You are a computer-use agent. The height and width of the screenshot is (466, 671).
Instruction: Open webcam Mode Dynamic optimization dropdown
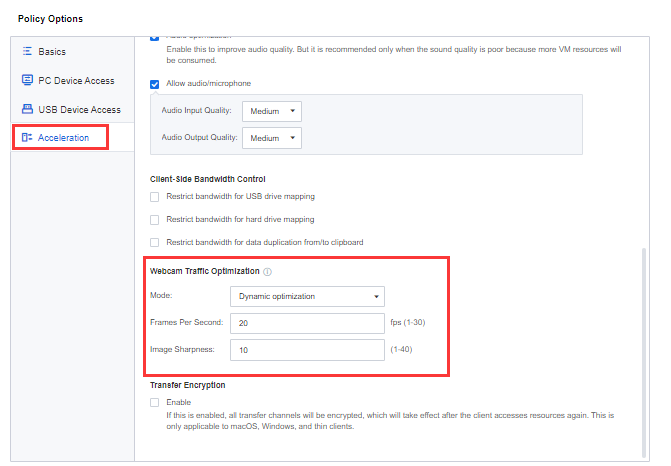click(307, 297)
